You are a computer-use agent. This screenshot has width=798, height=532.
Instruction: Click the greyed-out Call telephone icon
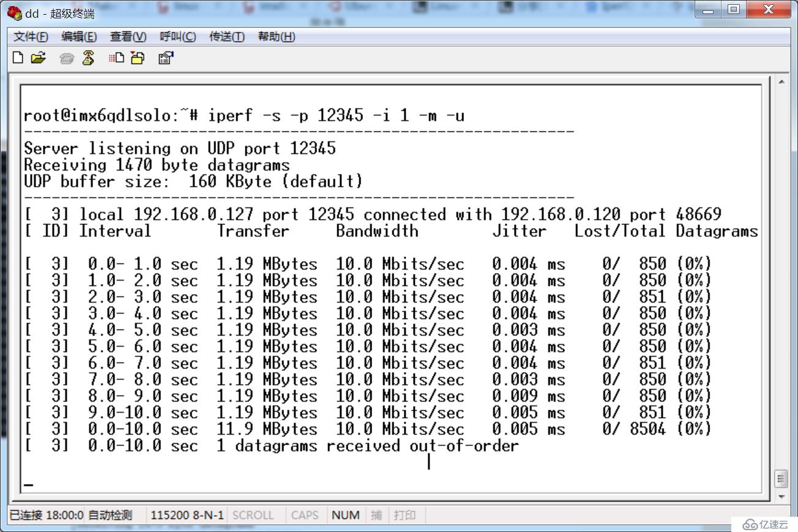(x=67, y=58)
